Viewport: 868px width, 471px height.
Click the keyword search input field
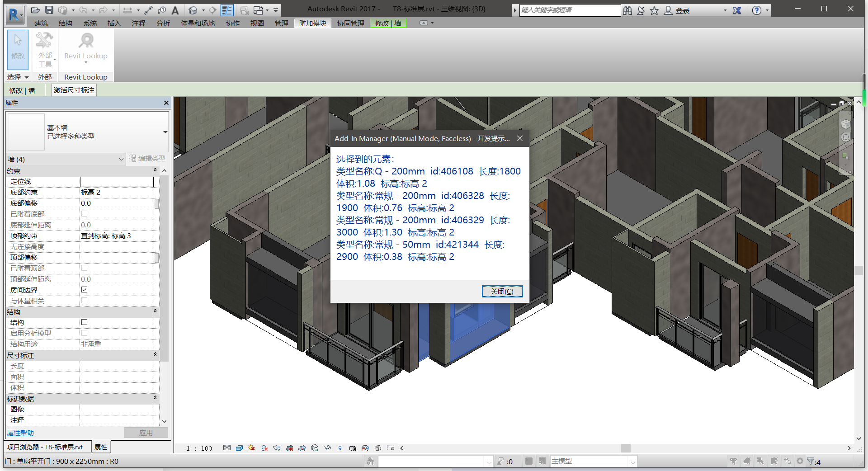pyautogui.click(x=570, y=10)
